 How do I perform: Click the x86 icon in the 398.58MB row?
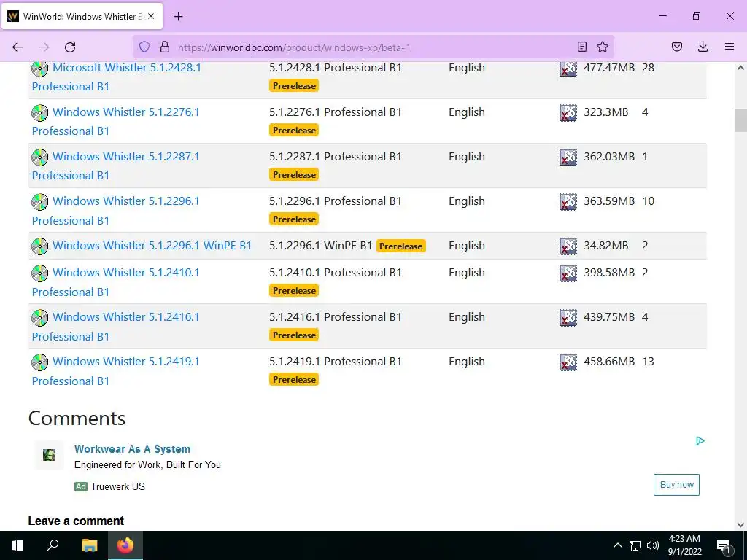(x=568, y=273)
